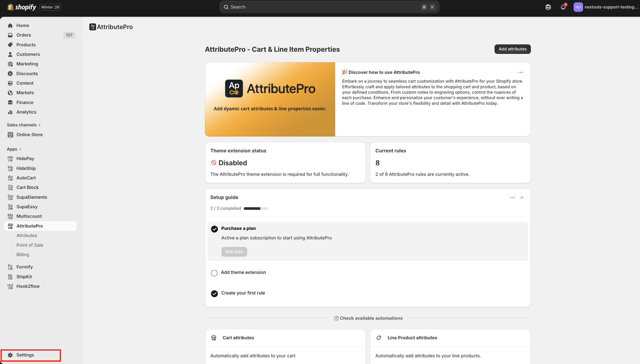Click the Add attributes button
This screenshot has height=364, width=640.
click(x=512, y=49)
